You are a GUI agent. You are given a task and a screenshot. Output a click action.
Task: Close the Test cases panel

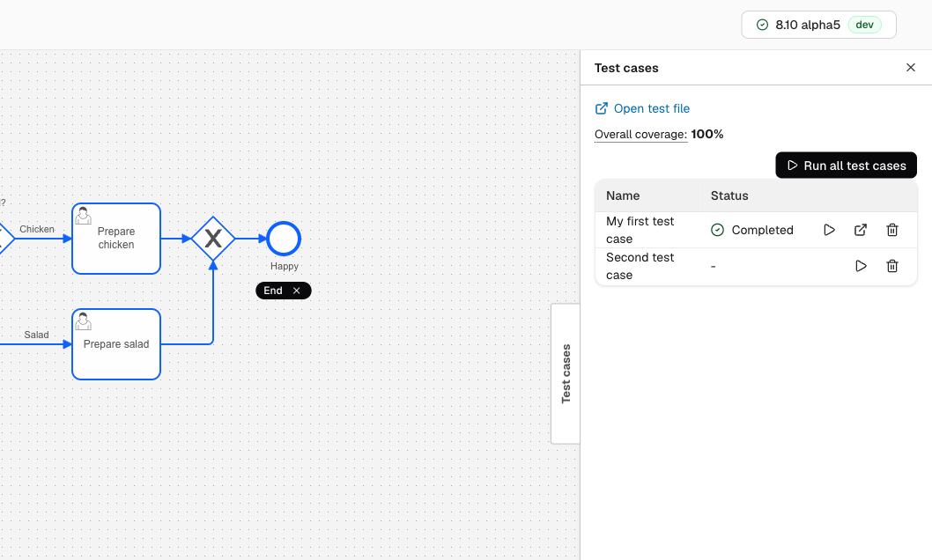point(911,68)
